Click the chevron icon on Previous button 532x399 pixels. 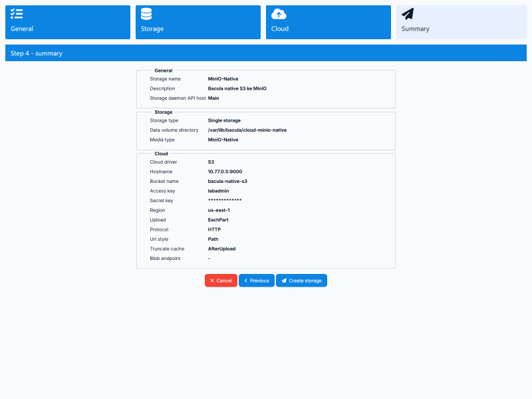click(245, 281)
